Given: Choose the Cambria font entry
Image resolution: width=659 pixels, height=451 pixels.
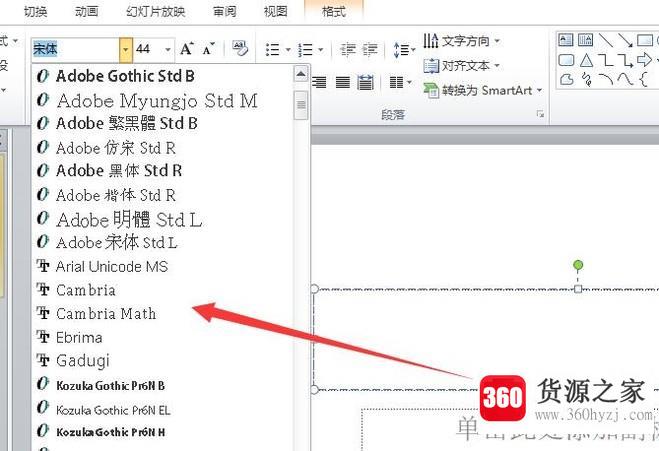Looking at the screenshot, I should pos(162,290).
